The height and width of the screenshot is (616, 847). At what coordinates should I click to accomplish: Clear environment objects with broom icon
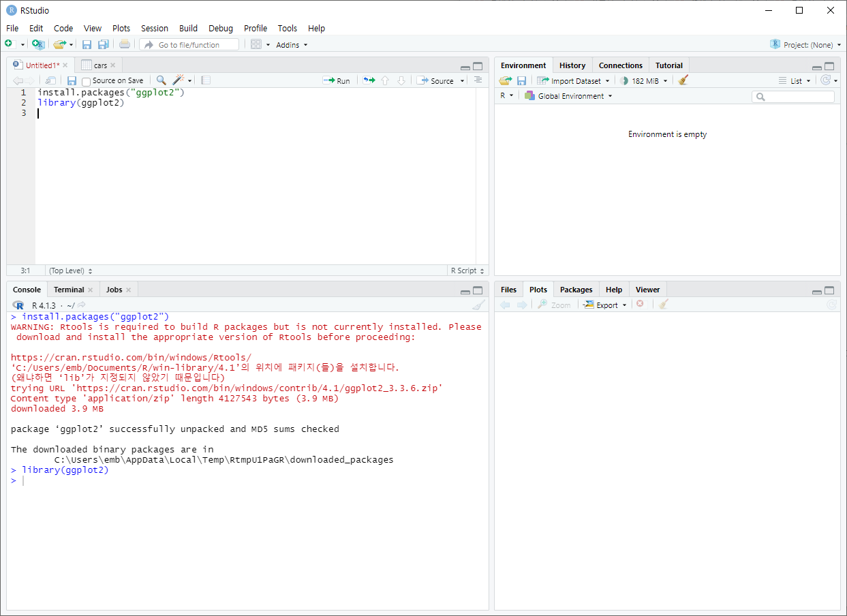(683, 80)
